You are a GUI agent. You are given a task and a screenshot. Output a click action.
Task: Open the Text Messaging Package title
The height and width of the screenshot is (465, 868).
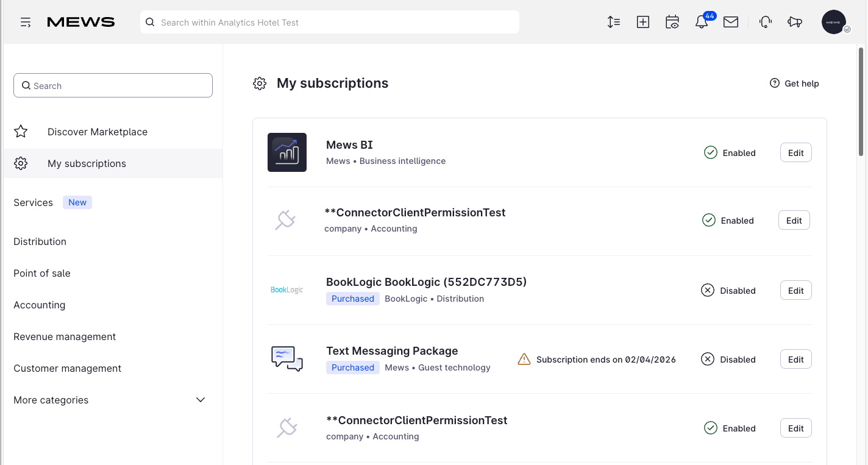(392, 350)
